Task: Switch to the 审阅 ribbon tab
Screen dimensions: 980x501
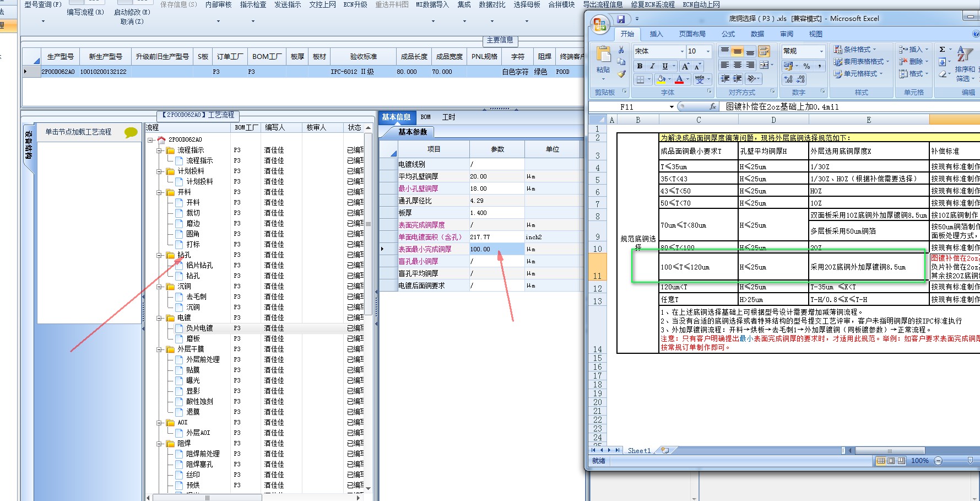Action: [x=787, y=34]
